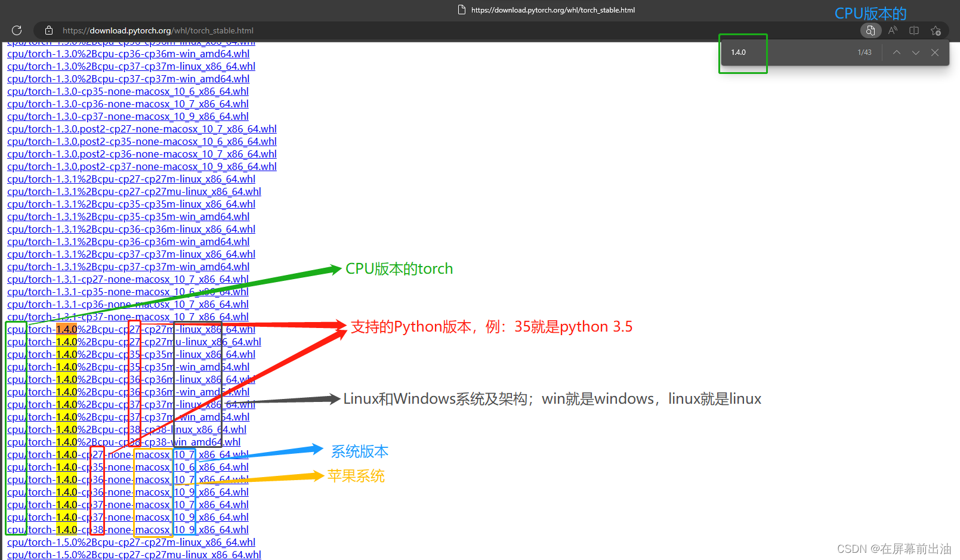Go to previous find result
The height and width of the screenshot is (560, 960).
click(x=897, y=52)
